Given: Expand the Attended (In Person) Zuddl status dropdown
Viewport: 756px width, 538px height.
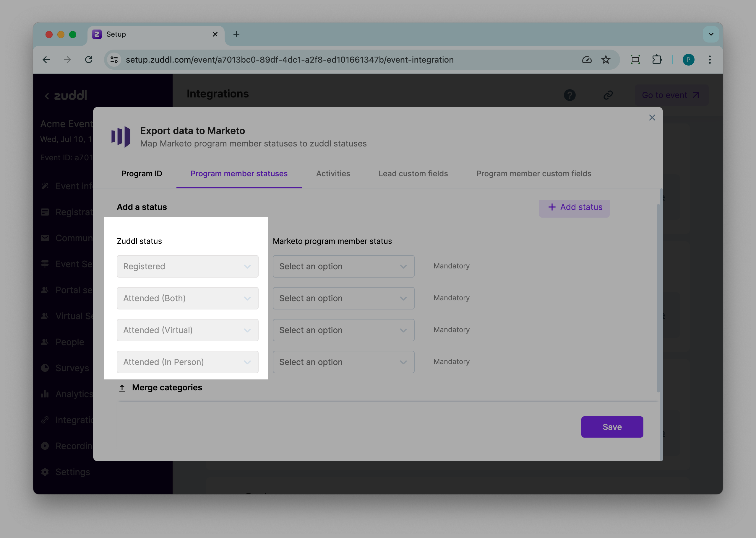Looking at the screenshot, I should 187,362.
